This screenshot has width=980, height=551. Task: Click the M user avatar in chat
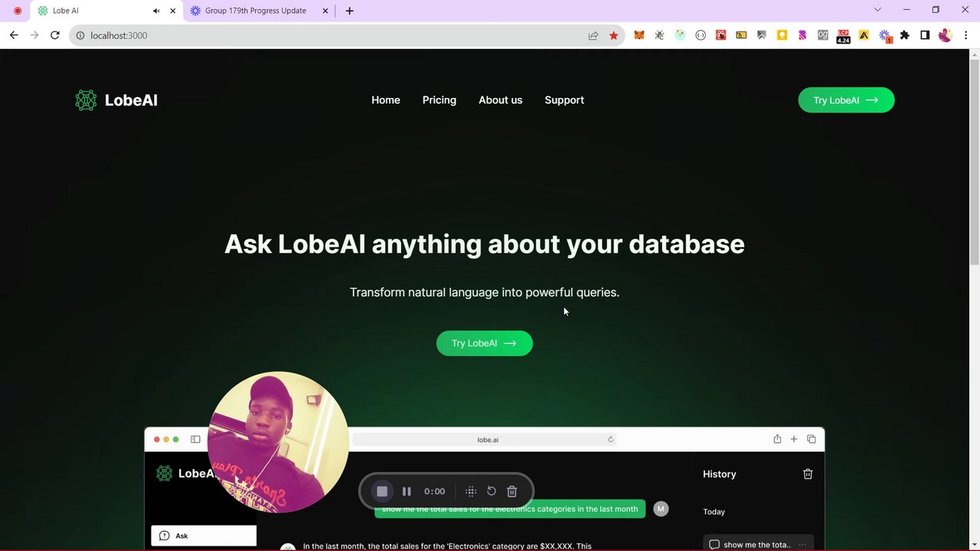[x=661, y=509]
